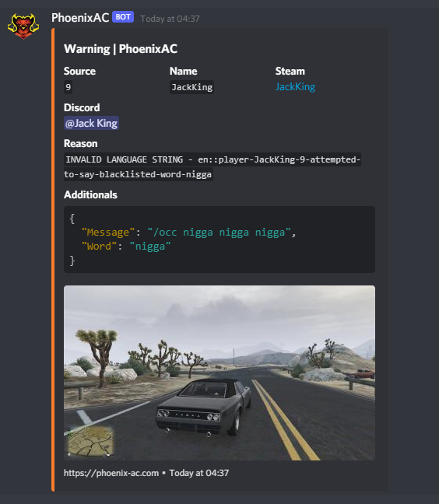Click the "Word" key in the JSON block
439x504 pixels.
pyautogui.click(x=99, y=247)
